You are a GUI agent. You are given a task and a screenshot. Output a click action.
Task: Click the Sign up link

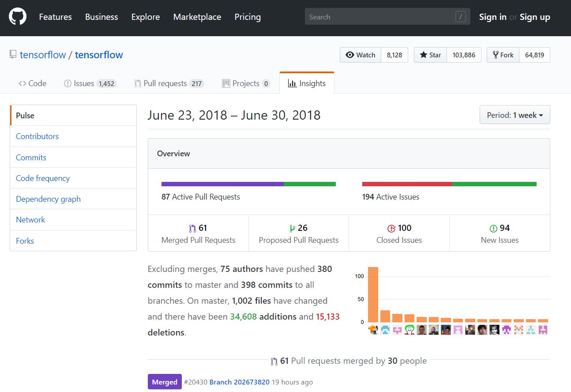pyautogui.click(x=535, y=17)
